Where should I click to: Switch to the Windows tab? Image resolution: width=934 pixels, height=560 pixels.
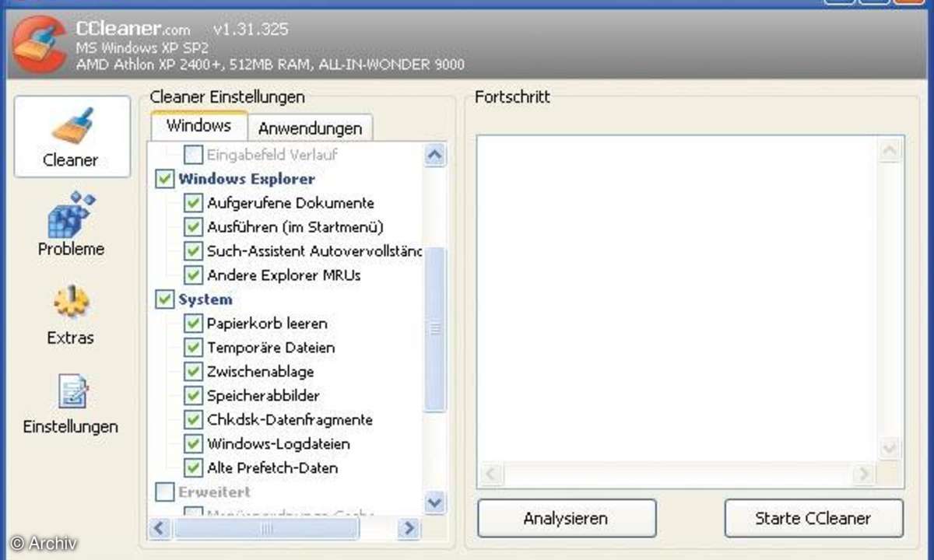(198, 125)
